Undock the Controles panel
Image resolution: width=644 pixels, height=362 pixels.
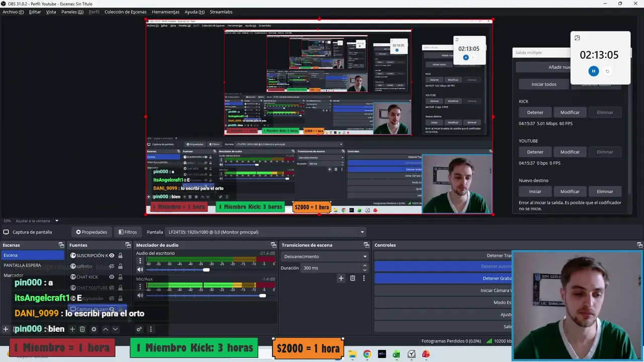click(640, 245)
